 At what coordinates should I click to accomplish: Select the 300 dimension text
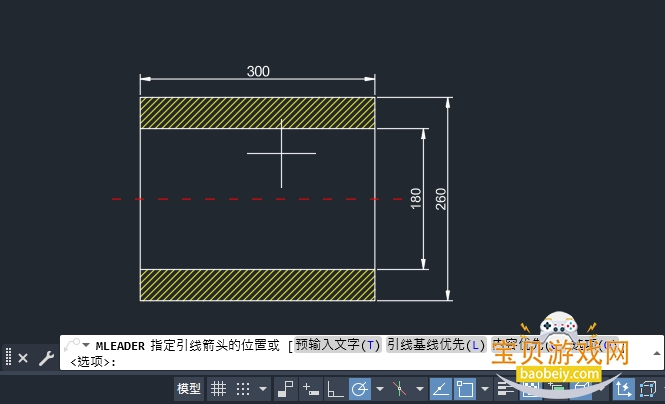[258, 71]
